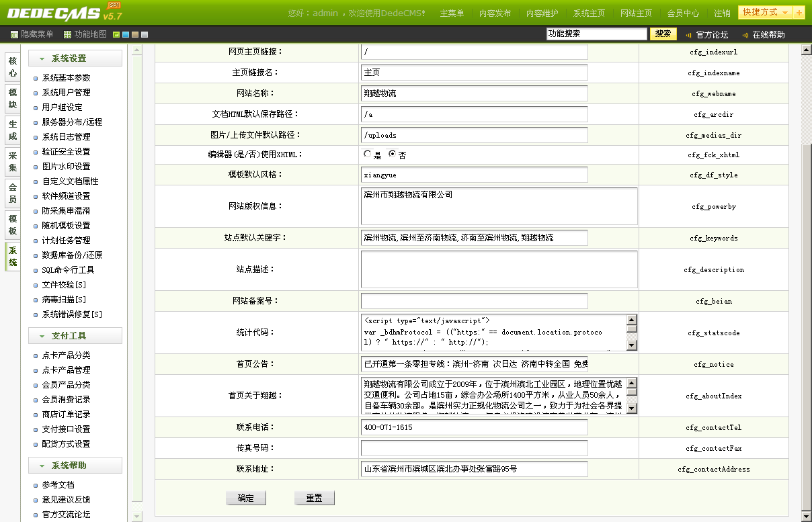
Task: Click the 在线帮助 help signal icon
Action: point(745,35)
